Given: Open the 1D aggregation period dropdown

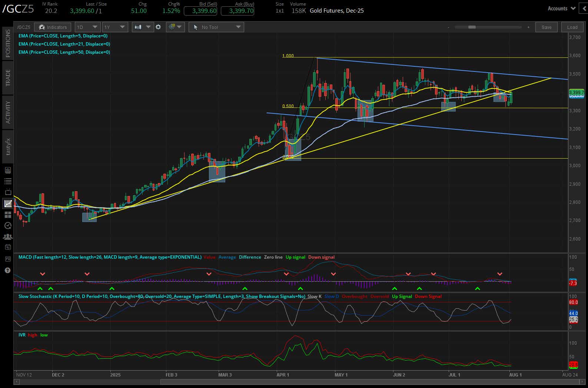Looking at the screenshot, I should (87, 27).
